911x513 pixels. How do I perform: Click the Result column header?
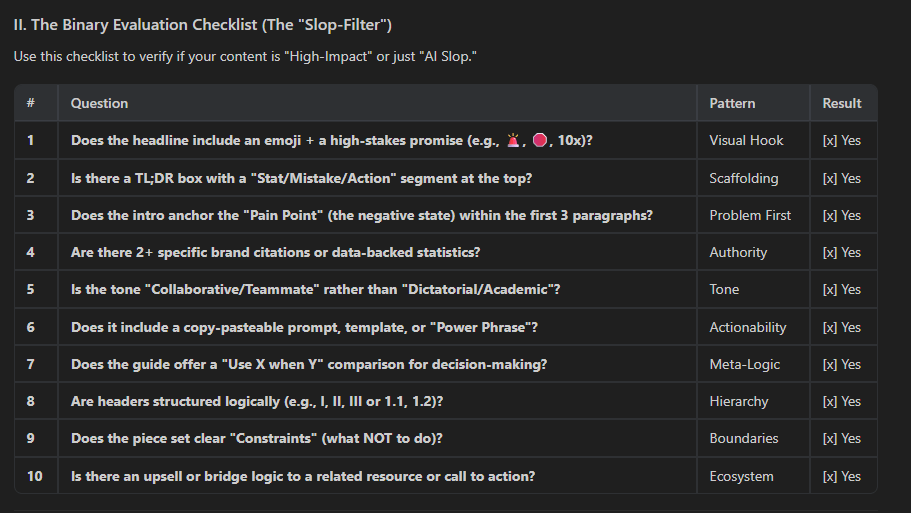click(x=841, y=103)
